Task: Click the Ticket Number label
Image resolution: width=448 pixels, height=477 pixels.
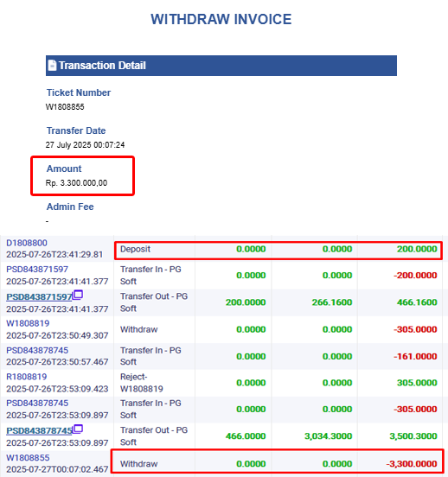Action: (x=79, y=92)
